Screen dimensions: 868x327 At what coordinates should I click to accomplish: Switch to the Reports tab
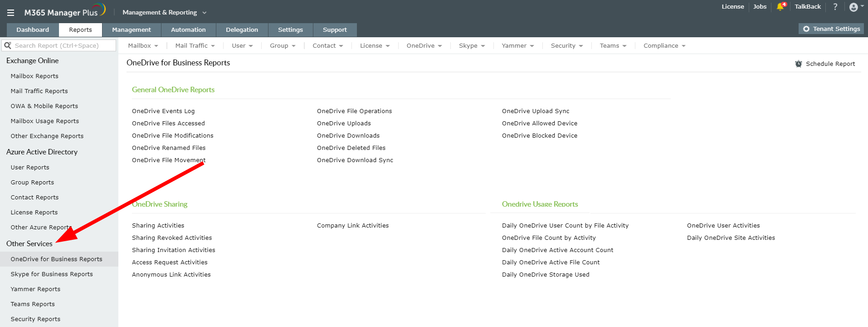click(80, 30)
